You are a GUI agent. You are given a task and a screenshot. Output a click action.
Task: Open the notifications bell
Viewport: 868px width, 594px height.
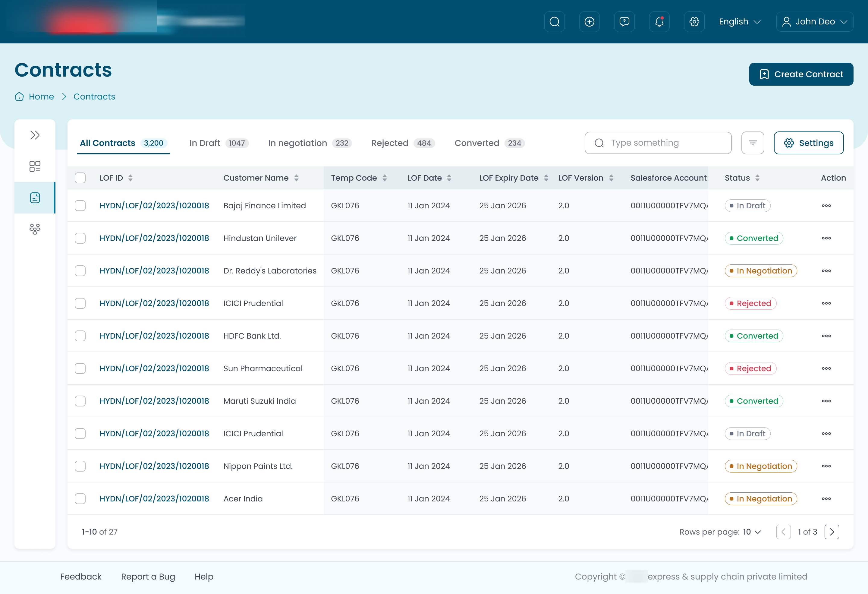[659, 22]
